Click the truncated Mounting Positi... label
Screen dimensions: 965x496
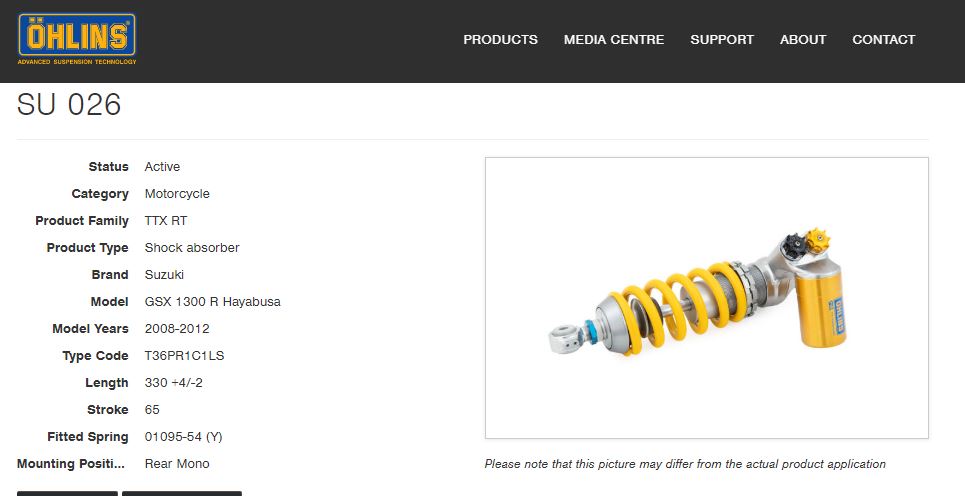(x=71, y=463)
